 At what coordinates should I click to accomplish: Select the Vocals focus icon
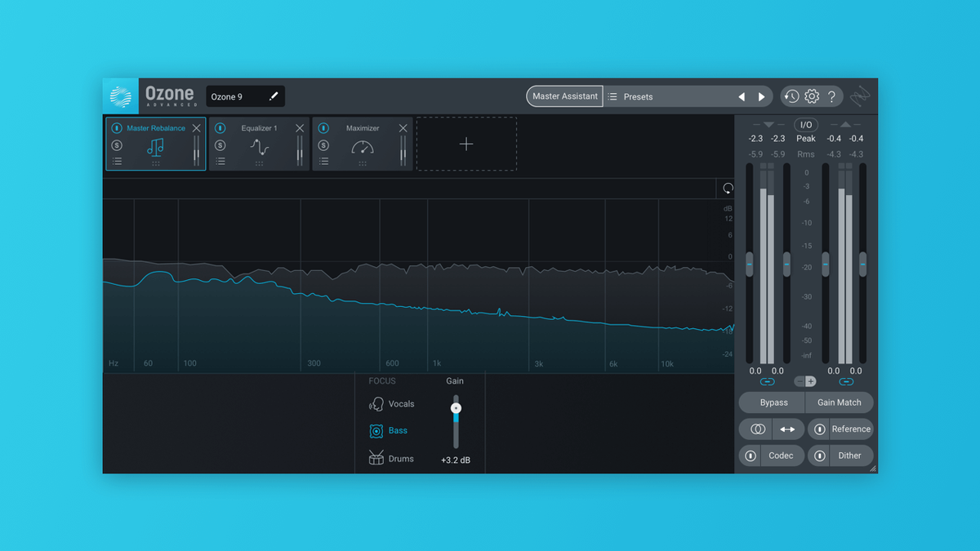377,403
